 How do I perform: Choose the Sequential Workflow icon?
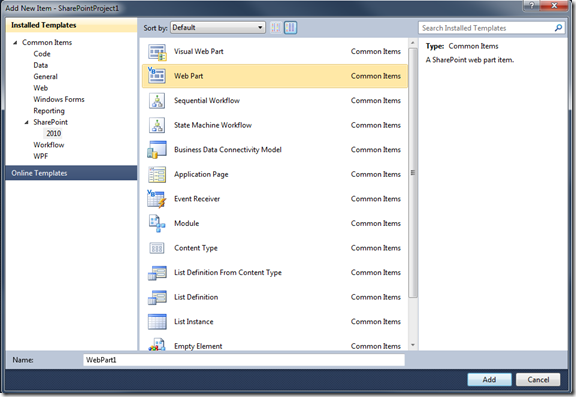[157, 101]
